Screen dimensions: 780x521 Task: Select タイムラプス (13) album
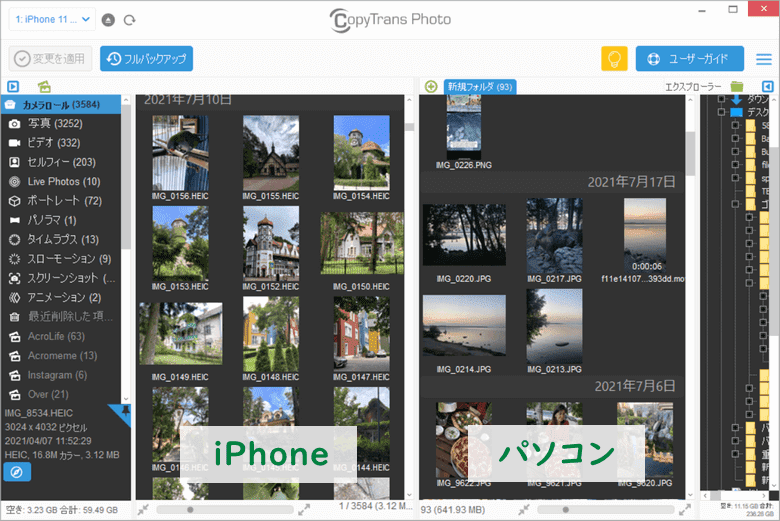tap(61, 239)
